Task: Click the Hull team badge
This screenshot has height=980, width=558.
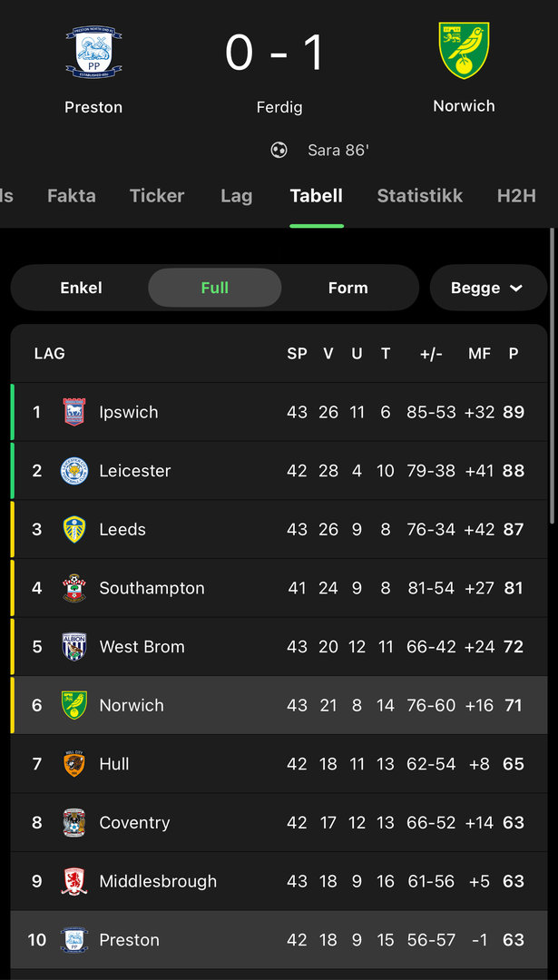Action: [74, 764]
